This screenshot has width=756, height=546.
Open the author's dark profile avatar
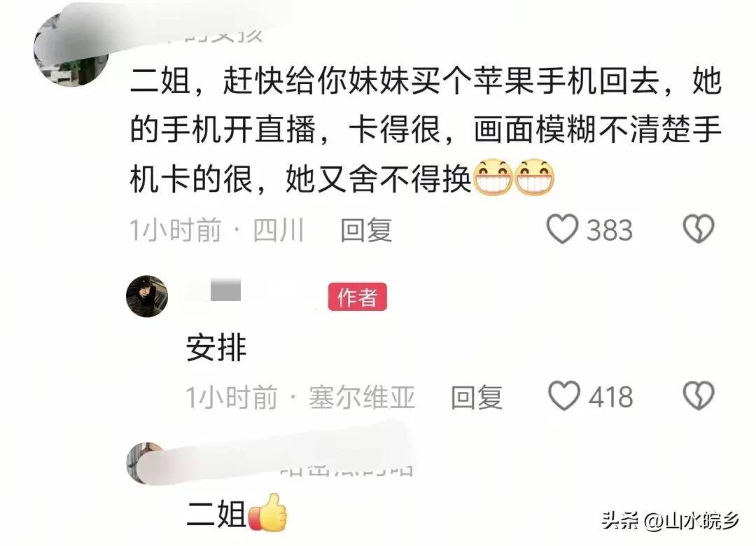click(x=147, y=296)
